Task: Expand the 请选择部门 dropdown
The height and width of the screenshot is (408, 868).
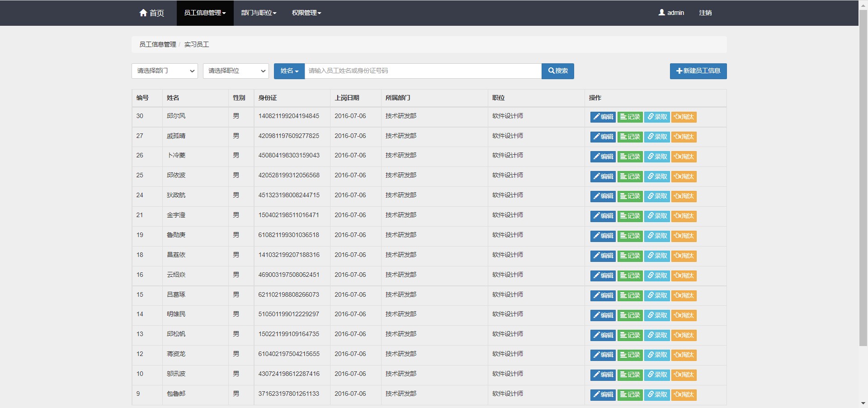Action: (x=165, y=71)
